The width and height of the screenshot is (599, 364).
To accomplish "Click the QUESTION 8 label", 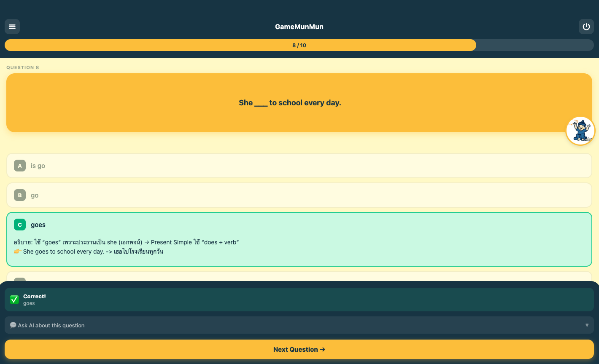I will pyautogui.click(x=23, y=67).
